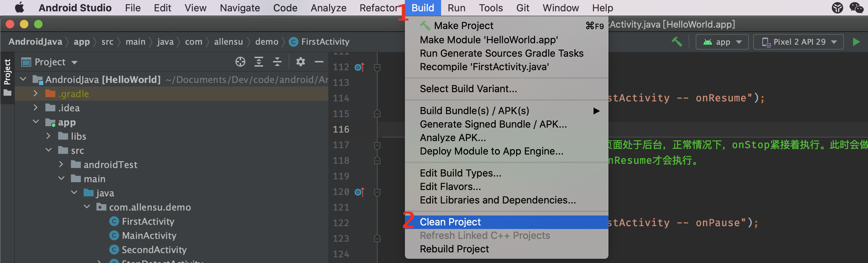
Task: Toggle code fold marker on line 117
Action: click(377, 145)
